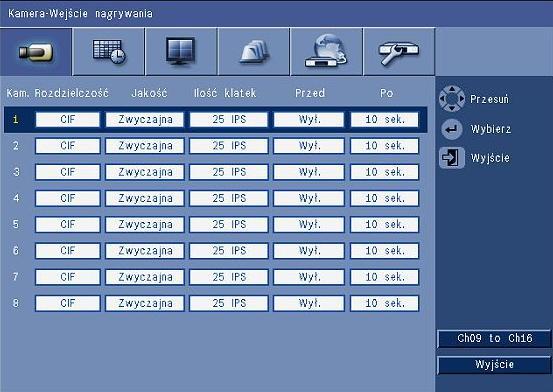Change quality Zwyczajna for camera 8
This screenshot has width=553, height=392.
pyautogui.click(x=145, y=303)
